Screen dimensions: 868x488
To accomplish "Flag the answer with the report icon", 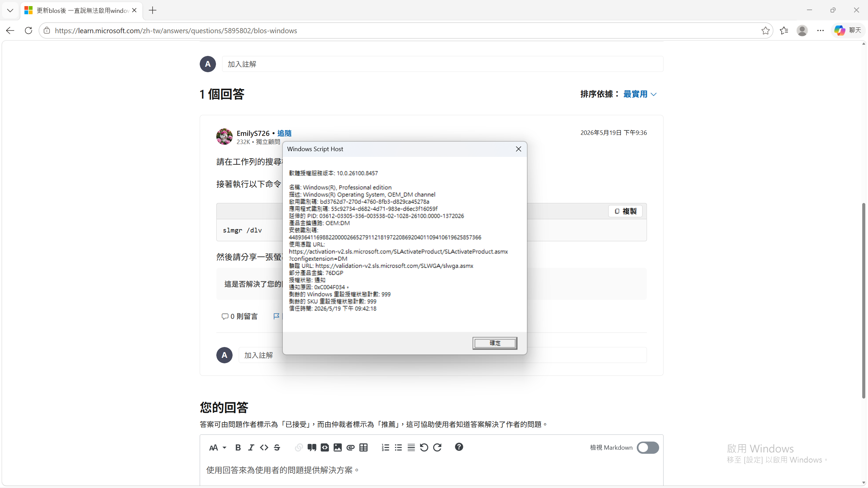I will click(276, 316).
